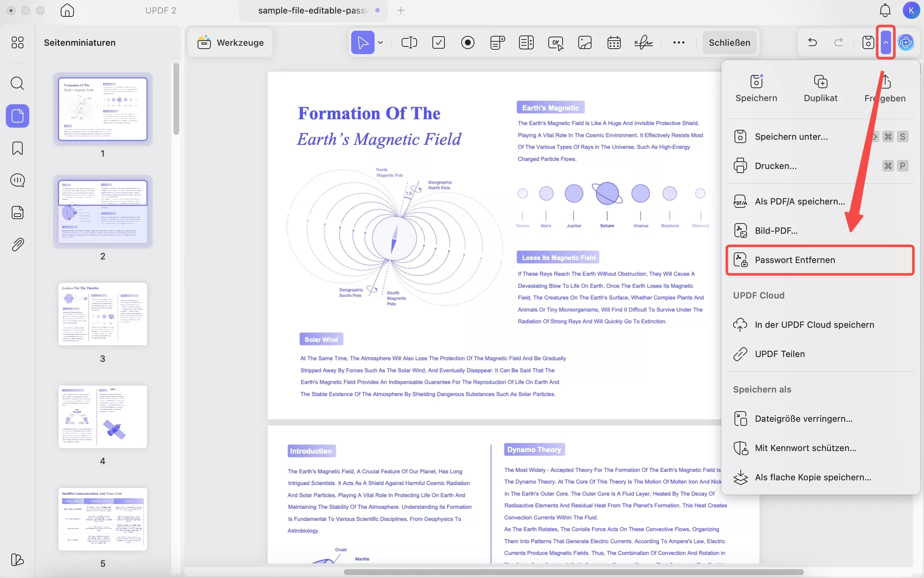Select the text field form tool

[x=409, y=42]
